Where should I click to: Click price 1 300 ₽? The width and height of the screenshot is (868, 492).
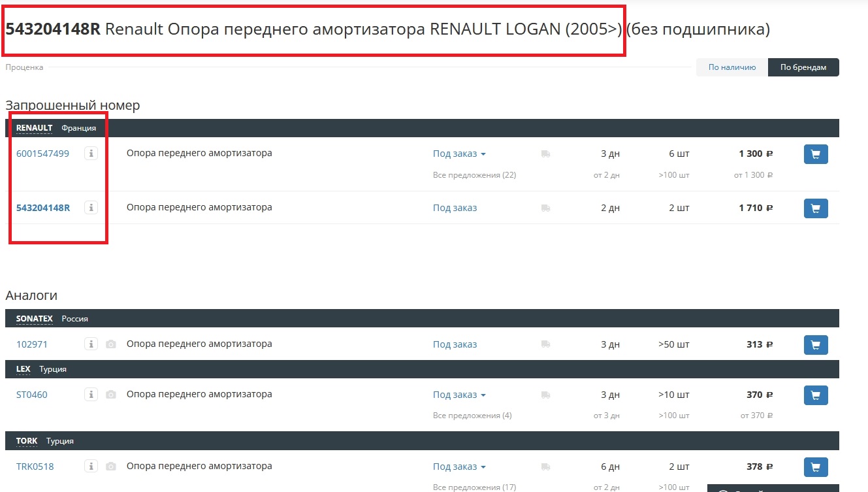click(756, 154)
